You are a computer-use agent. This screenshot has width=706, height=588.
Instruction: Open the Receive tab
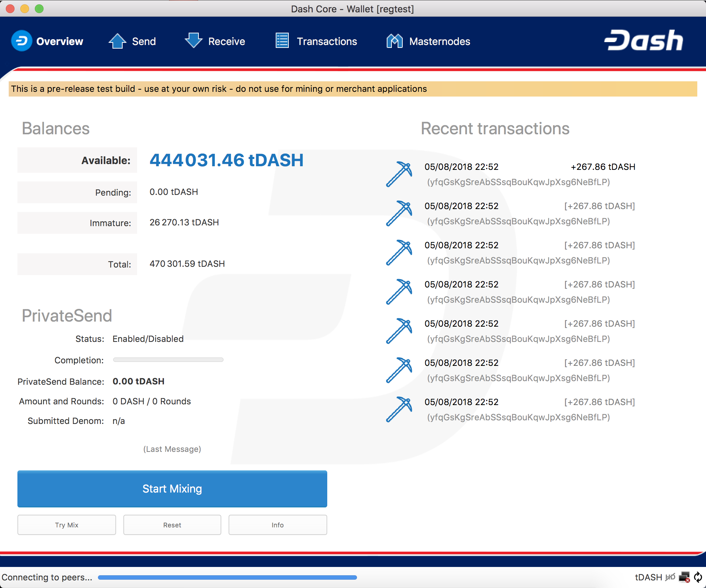[215, 41]
